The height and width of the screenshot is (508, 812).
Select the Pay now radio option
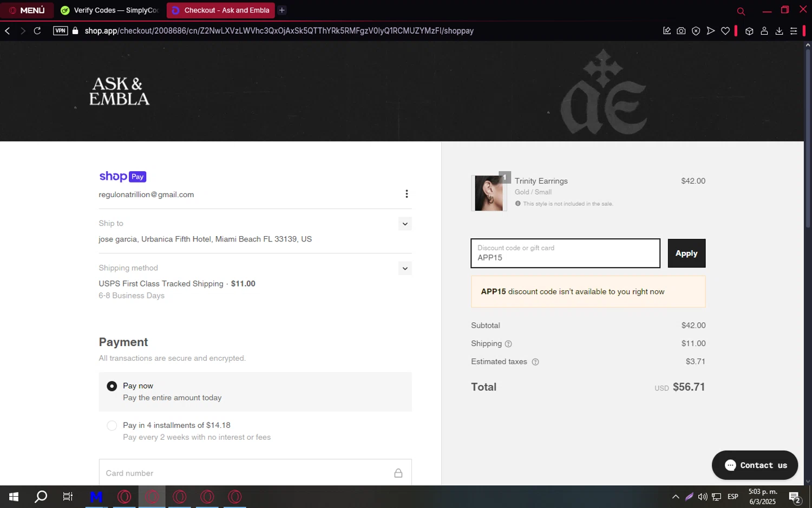[112, 386]
